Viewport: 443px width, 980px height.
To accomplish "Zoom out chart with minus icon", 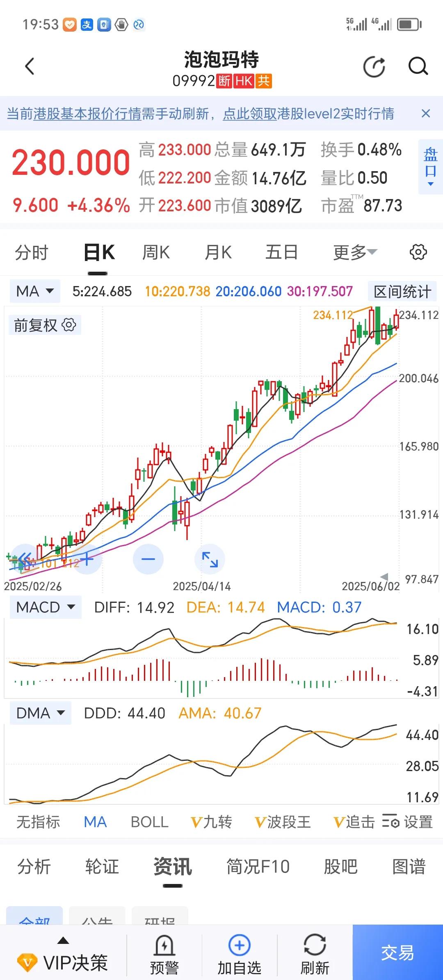I will click(x=148, y=559).
